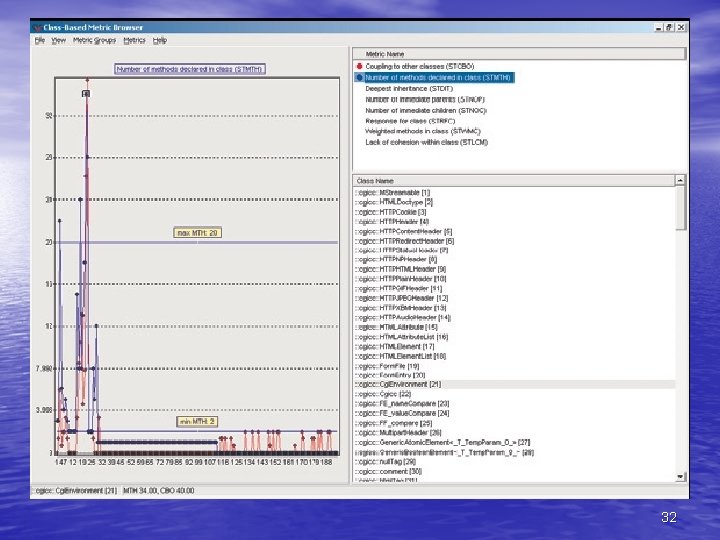720x540 pixels.
Task: Select class comment [30]
Action: (388, 471)
